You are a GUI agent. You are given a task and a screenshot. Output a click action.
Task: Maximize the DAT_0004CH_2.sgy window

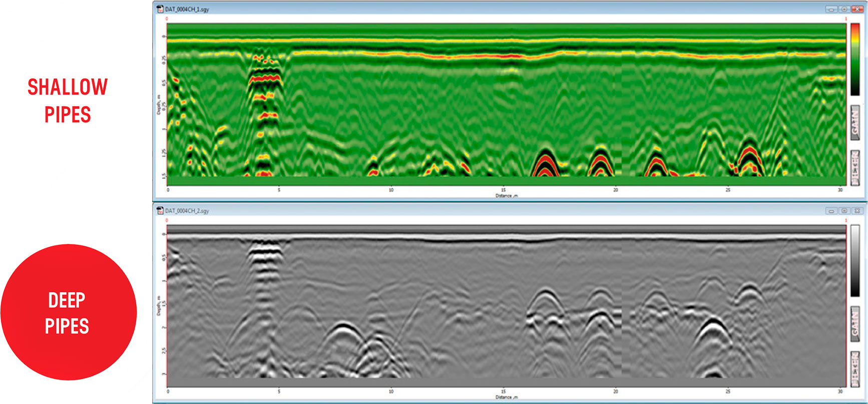pyautogui.click(x=844, y=211)
